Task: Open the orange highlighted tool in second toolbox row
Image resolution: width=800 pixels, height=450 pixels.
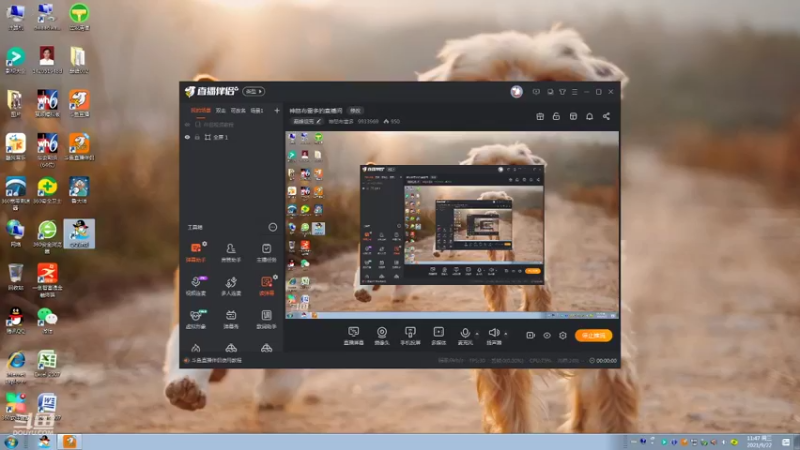Action: 266,286
